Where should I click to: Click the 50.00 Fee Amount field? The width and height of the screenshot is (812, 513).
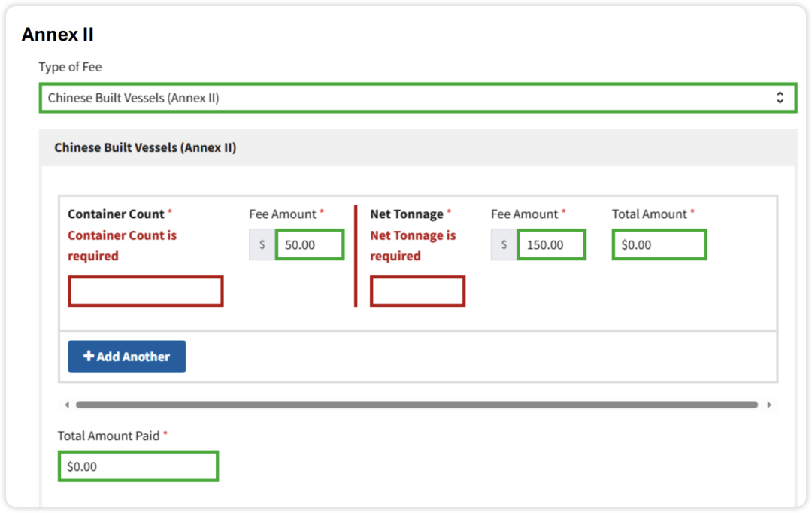(x=310, y=245)
